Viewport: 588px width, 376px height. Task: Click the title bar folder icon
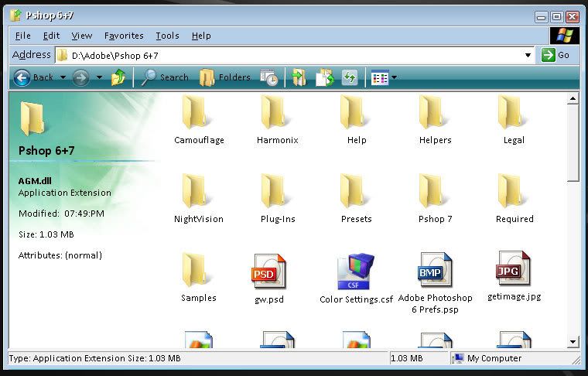point(16,15)
